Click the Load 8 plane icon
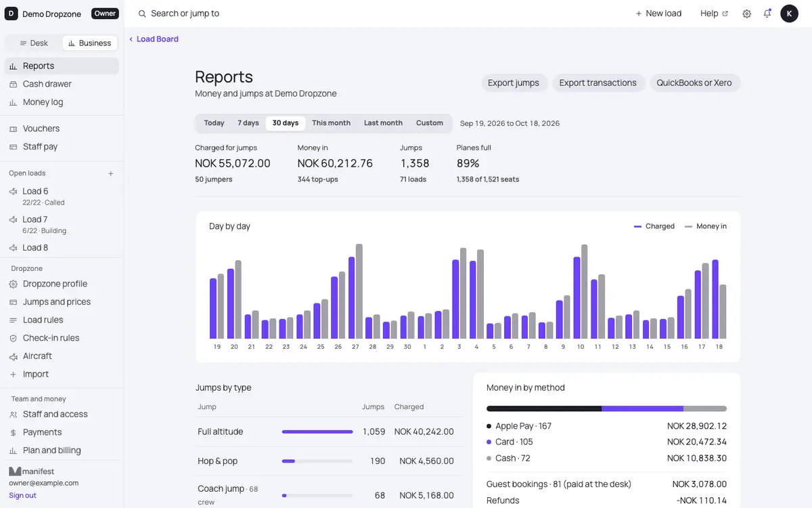The width and height of the screenshot is (812, 508). pos(13,248)
